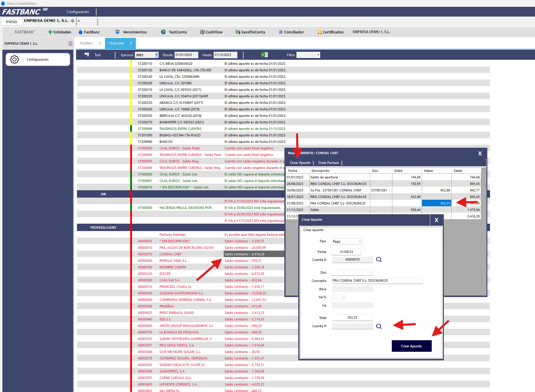The width and height of the screenshot is (535, 392).
Task: Select account row 'BANCO DE SABADELL, CTA.CTE.000'
Action: [283, 70]
